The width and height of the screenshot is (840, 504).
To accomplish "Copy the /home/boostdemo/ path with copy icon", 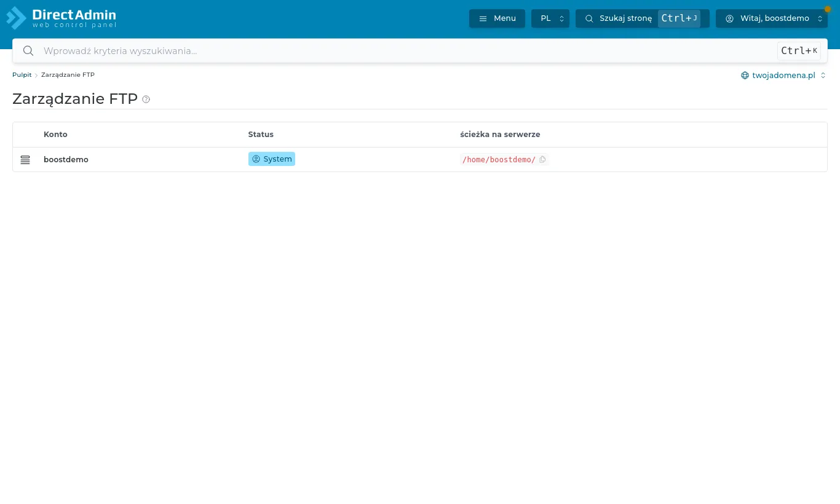I will pyautogui.click(x=542, y=159).
